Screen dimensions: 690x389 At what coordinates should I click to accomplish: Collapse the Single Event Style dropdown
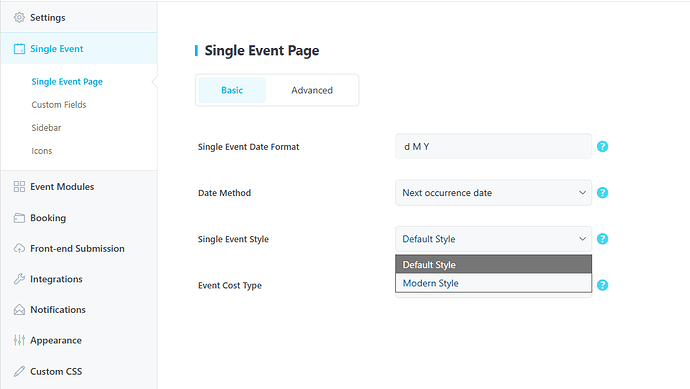pyautogui.click(x=493, y=239)
